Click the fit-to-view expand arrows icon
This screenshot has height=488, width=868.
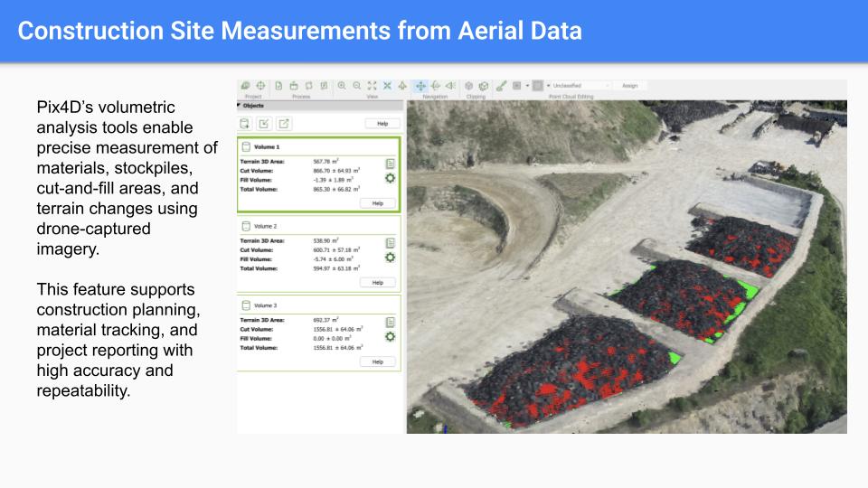(372, 86)
